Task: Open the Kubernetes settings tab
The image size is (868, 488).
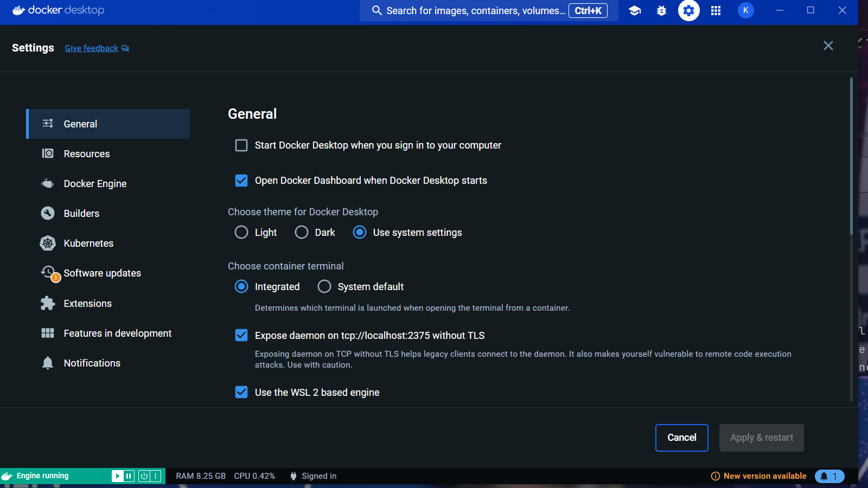Action: [108, 243]
